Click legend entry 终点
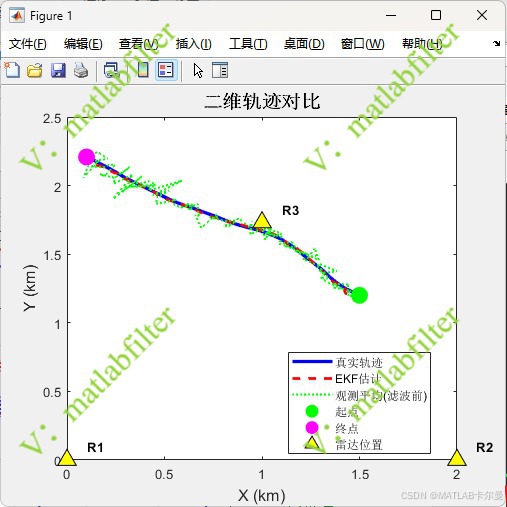This screenshot has width=507, height=507. point(347,428)
